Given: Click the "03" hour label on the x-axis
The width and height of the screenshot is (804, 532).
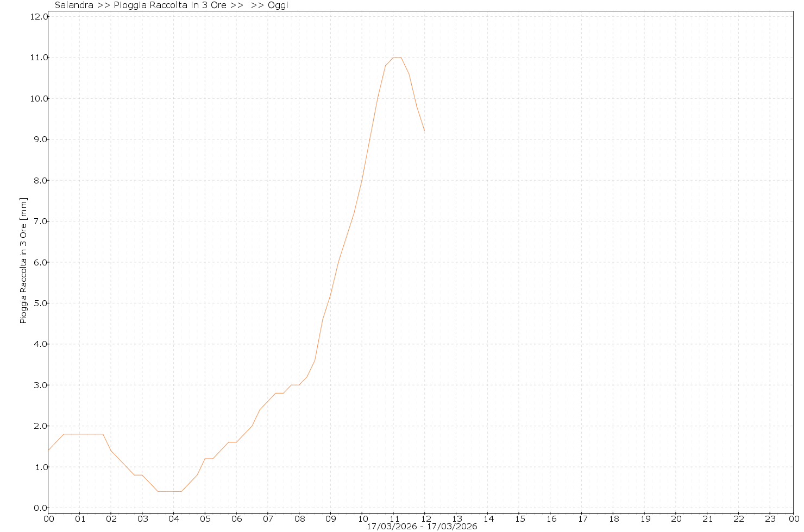Looking at the screenshot, I should 142,519.
